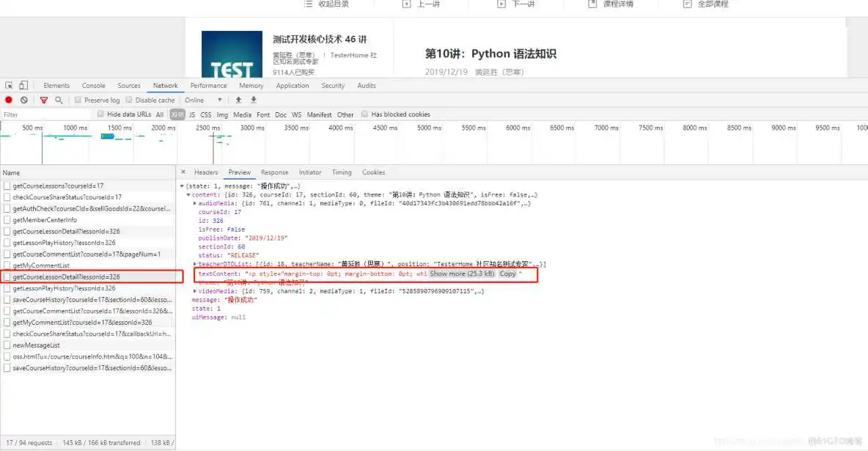Click the Import HAR upload arrow

tap(238, 100)
